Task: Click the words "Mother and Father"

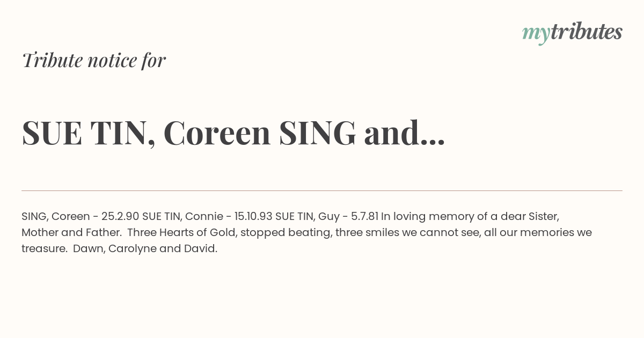Action: (71, 233)
